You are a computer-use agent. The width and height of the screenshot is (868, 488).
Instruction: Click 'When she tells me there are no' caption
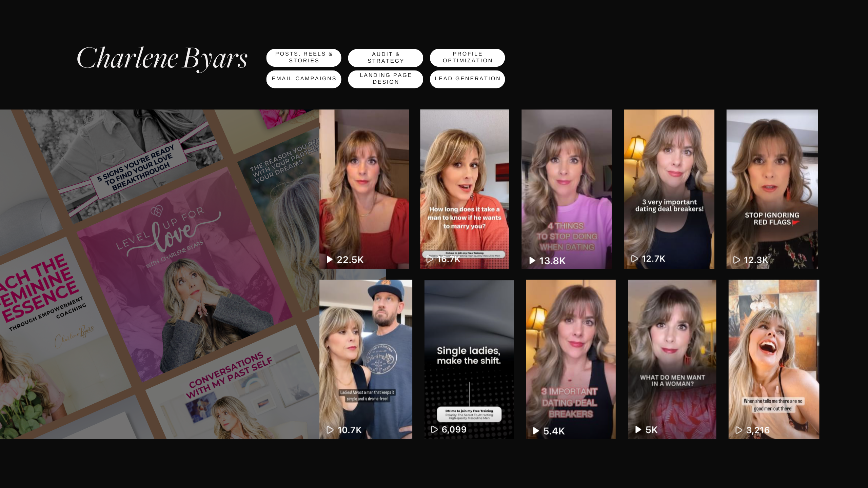pyautogui.click(x=773, y=405)
